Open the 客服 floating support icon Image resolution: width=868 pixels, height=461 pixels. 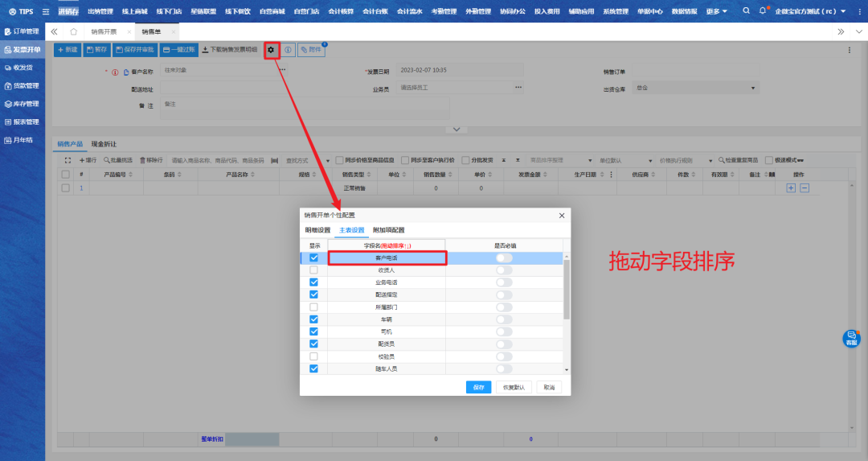coord(851,338)
